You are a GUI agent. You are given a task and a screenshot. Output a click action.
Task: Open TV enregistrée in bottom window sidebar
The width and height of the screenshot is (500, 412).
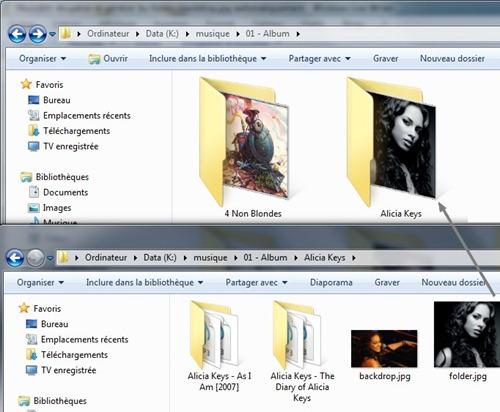click(61, 370)
